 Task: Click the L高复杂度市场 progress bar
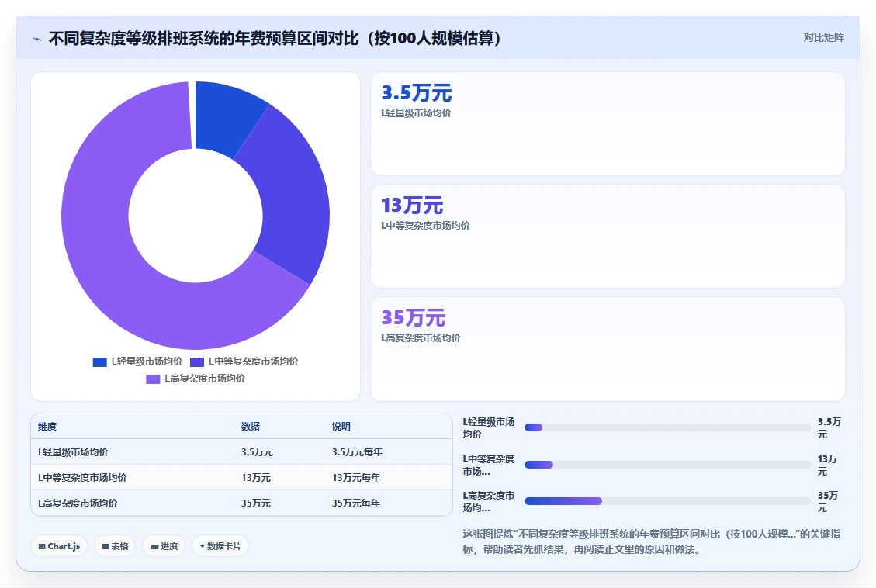pyautogui.click(x=667, y=501)
